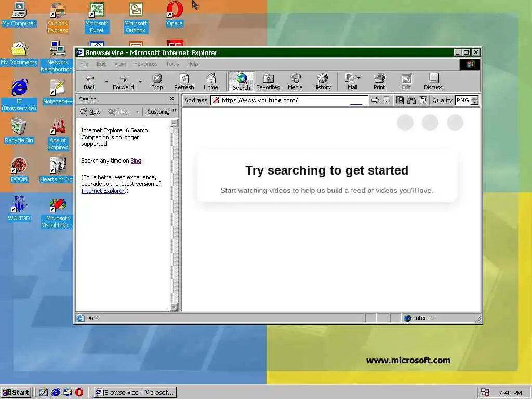Open the View menu
The image size is (532, 399).
120,64
